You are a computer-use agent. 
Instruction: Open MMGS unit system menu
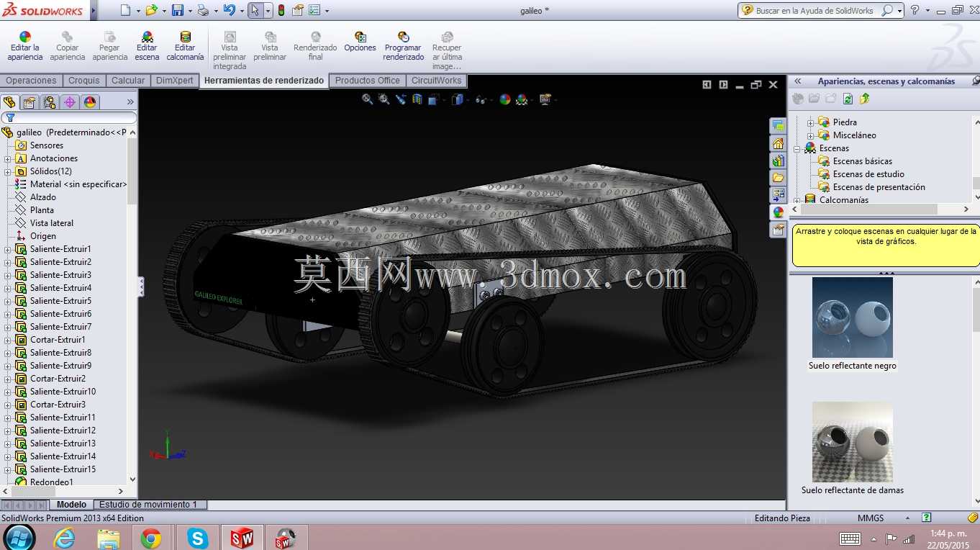pyautogui.click(x=871, y=518)
